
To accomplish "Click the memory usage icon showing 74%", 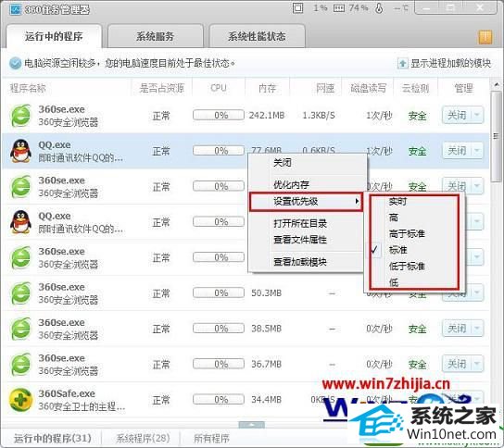I will (x=339, y=8).
